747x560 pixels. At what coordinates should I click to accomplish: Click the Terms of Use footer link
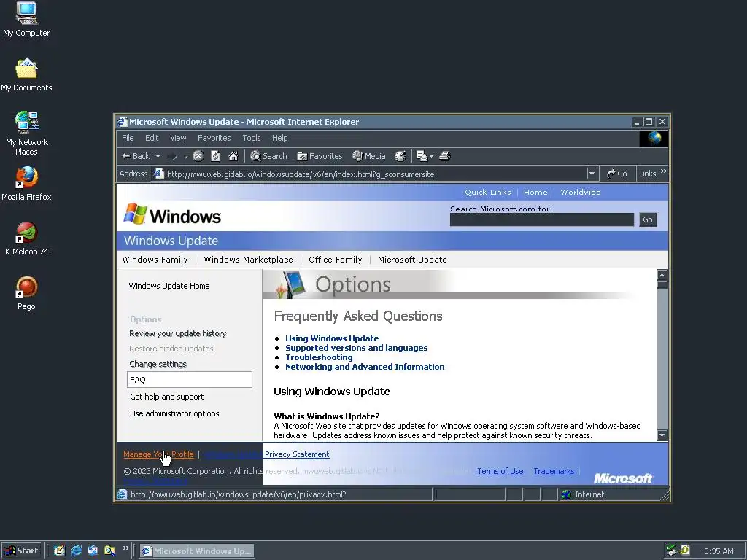(x=500, y=471)
